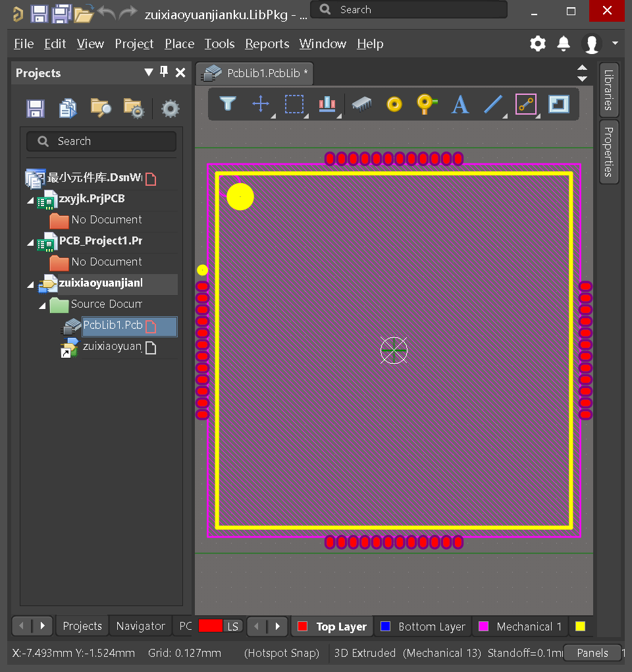Collapse the zuixiaoyuanjianku package node
632x672 pixels.
30,285
